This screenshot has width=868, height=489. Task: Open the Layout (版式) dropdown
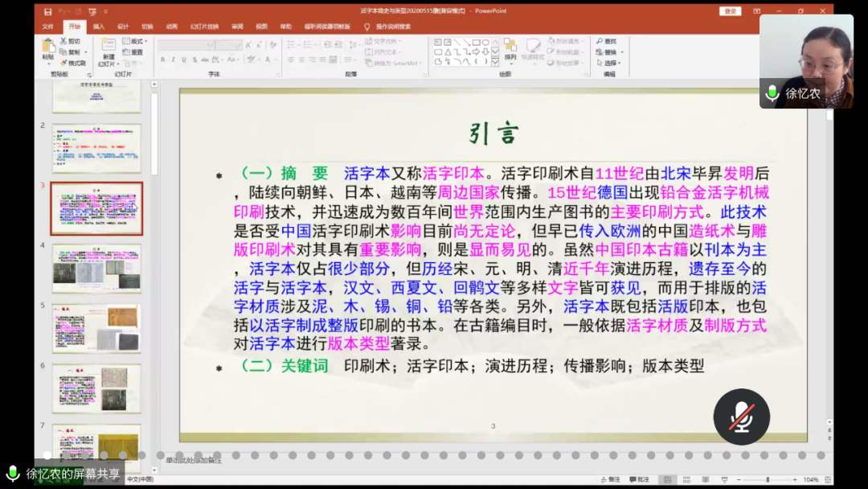click(x=137, y=41)
